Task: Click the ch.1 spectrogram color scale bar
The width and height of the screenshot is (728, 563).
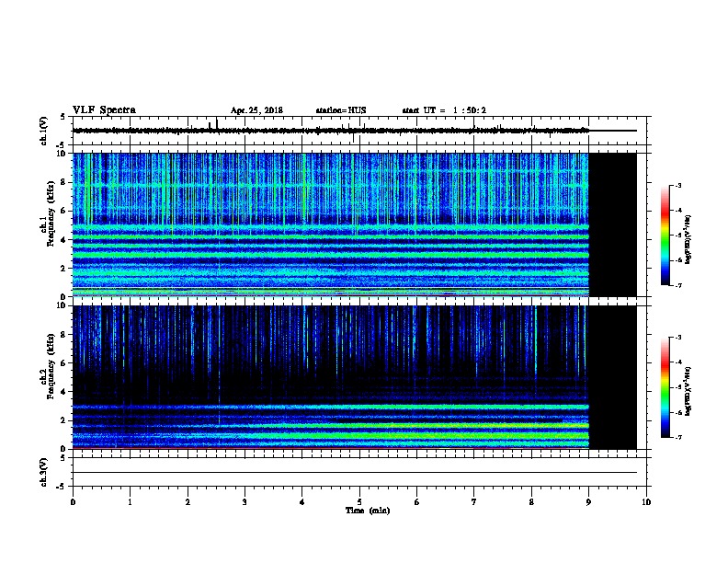Action: pyautogui.click(x=665, y=236)
